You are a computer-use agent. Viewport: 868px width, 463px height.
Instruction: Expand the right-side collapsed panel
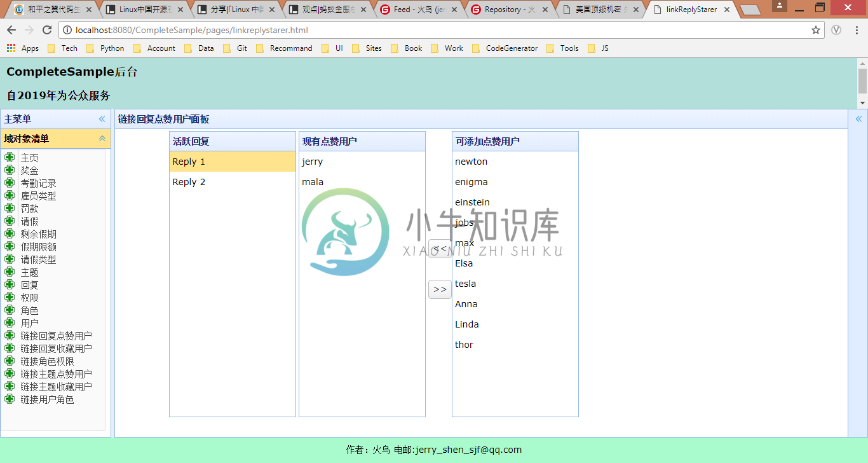pyautogui.click(x=858, y=119)
